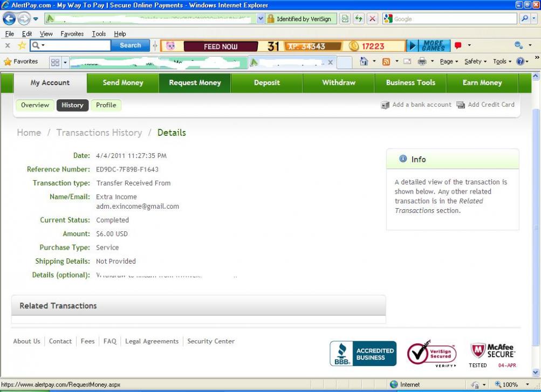
Task: Select the My Account tab
Action: pos(50,82)
